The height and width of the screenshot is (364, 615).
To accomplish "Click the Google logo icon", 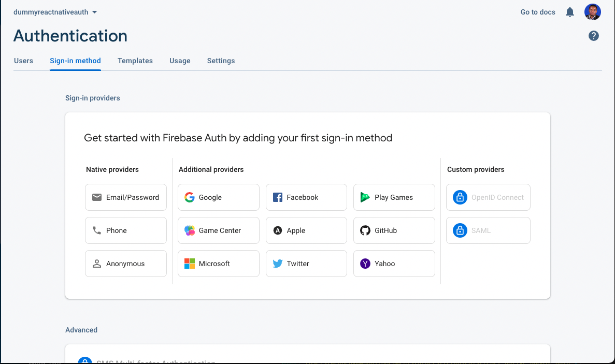I will tap(190, 197).
